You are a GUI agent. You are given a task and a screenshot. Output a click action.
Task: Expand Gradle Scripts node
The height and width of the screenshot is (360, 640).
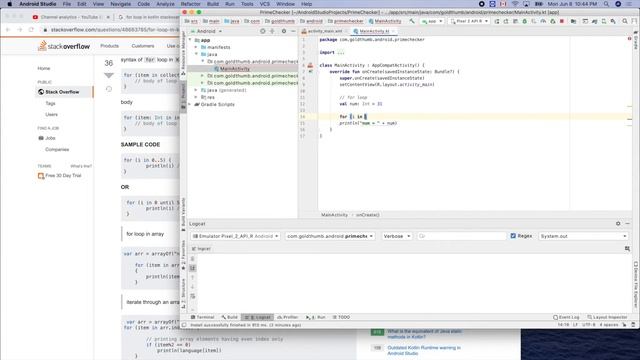tap(190, 104)
